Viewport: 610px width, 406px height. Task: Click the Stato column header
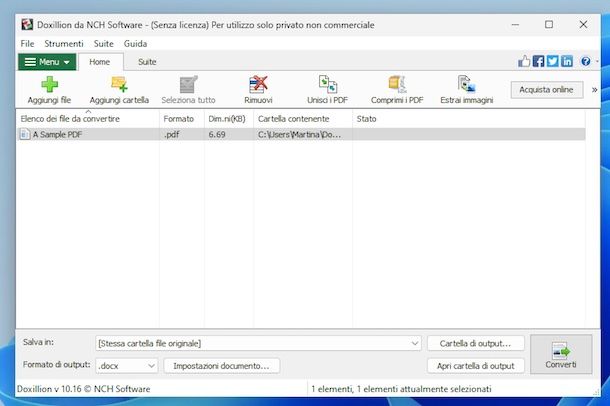pyautogui.click(x=469, y=119)
